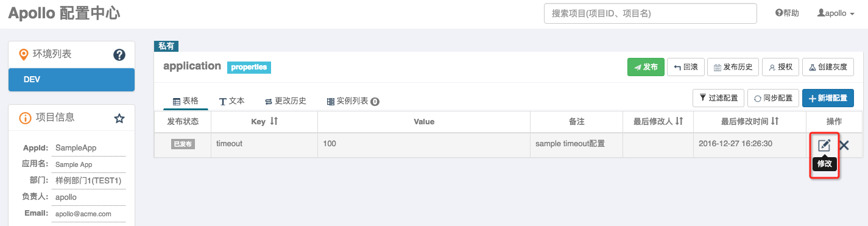The width and height of the screenshot is (868, 226).
Task: Open 发布历史 release history
Action: [x=733, y=67]
